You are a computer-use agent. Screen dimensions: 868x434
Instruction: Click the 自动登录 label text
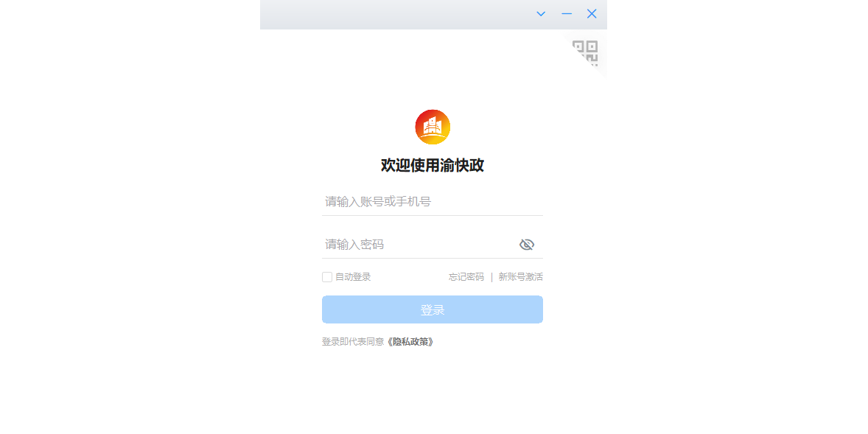[353, 277]
